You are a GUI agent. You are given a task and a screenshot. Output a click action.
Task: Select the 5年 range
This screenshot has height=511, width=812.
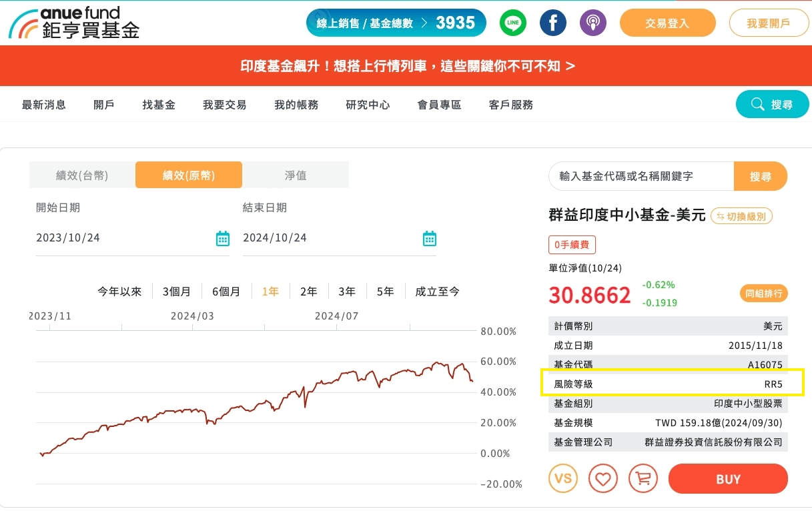pos(386,292)
